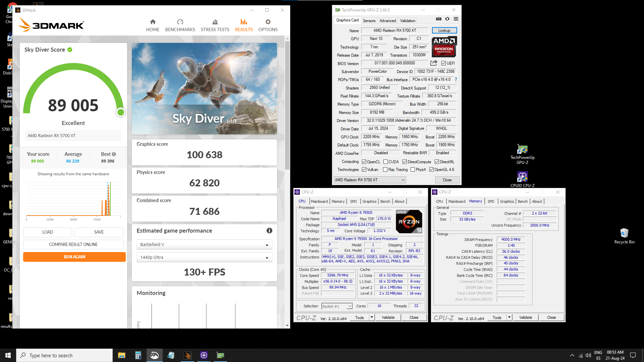Toggle the OpenGL 4.6 checkbox in GPU-Z
644x362 pixels.
coord(431,170)
